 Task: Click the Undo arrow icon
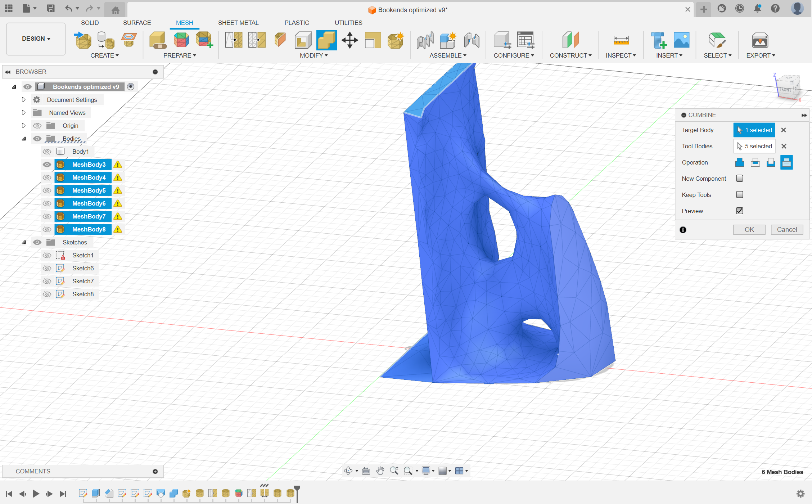point(68,8)
